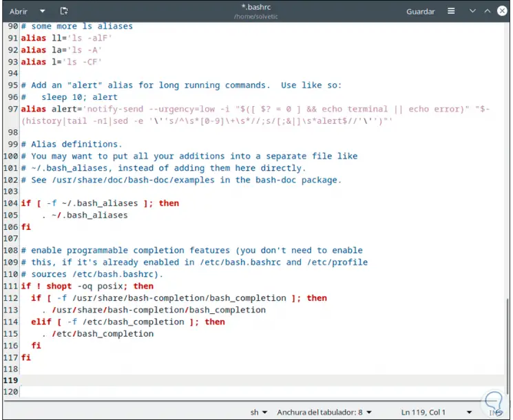Click on empty line 120
Image resolution: width=513 pixels, height=420 pixels.
point(207,392)
